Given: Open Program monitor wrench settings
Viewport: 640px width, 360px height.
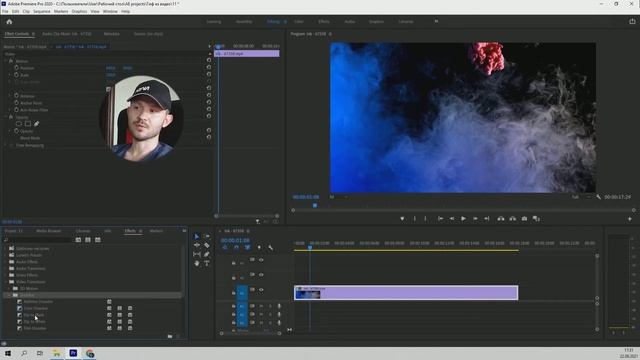Looking at the screenshot, I should [598, 197].
